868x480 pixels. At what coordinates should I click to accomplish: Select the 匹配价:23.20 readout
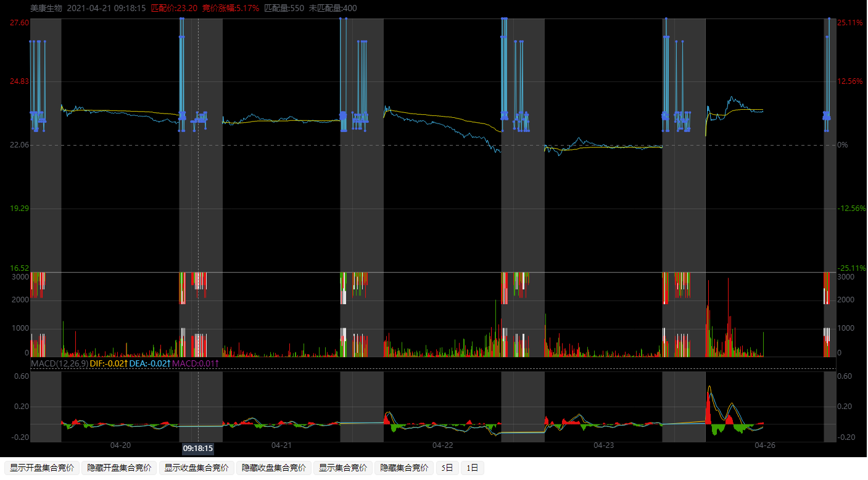coord(175,8)
